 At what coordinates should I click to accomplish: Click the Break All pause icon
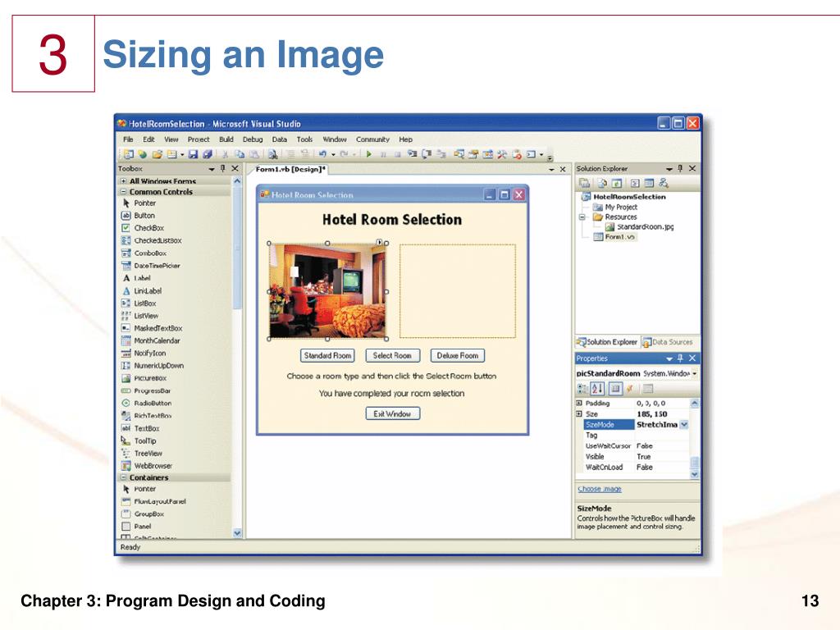[383, 154]
